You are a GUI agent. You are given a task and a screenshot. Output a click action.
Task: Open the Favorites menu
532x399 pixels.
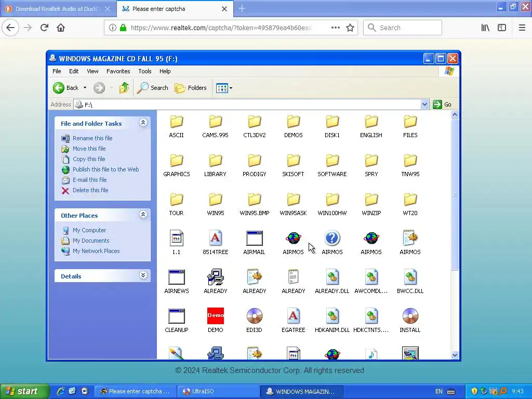(118, 71)
